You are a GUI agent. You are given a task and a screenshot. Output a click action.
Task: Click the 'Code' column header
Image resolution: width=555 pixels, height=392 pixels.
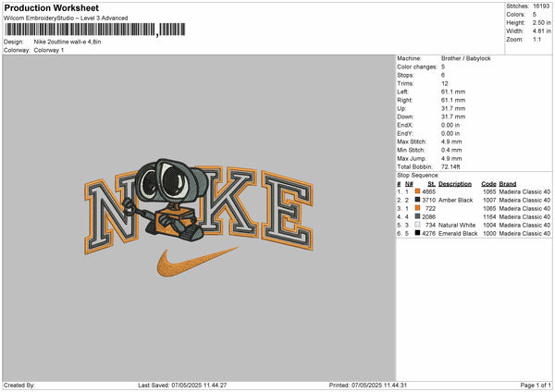(x=488, y=184)
